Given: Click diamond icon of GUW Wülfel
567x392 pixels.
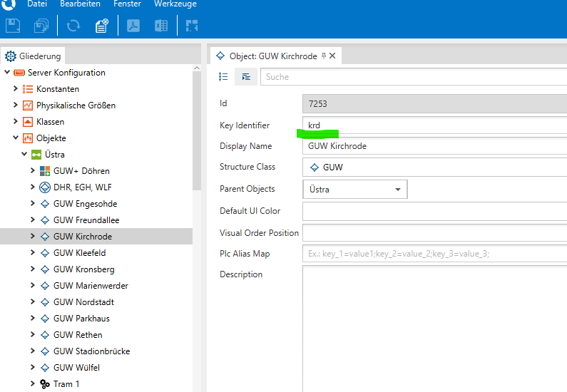Looking at the screenshot, I should tap(45, 368).
